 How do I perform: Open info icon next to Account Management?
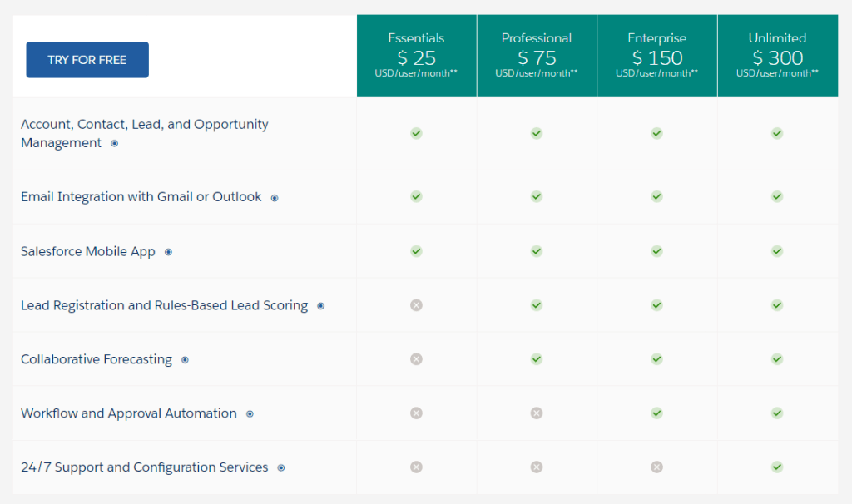[115, 143]
